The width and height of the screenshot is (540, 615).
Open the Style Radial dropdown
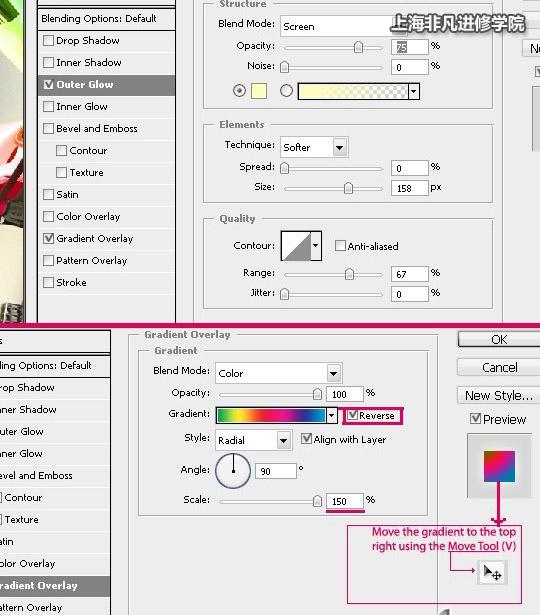click(x=253, y=440)
